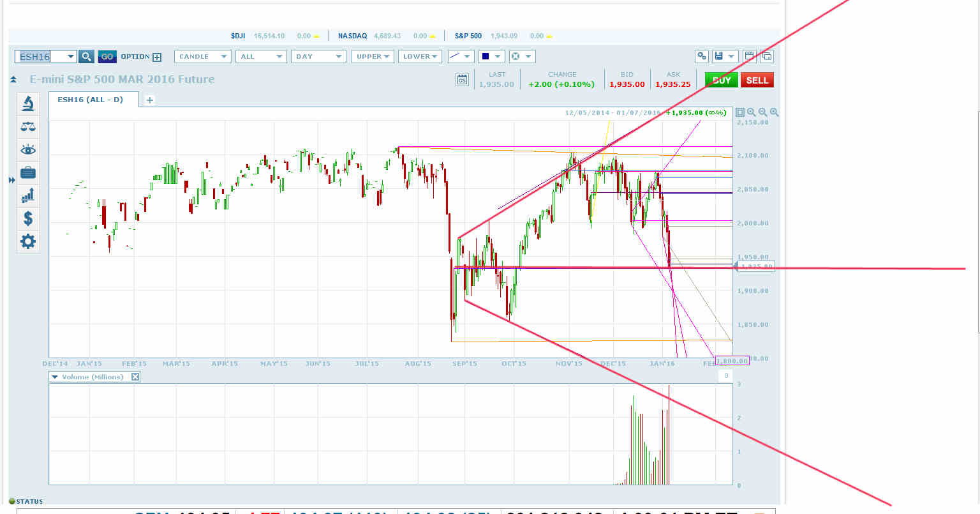Click the chart layout window icon
Viewport: 980px width, 514px height.
[750, 56]
